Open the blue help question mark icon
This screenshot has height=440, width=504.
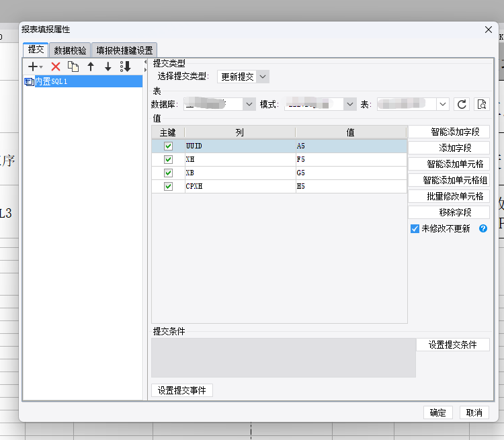[482, 228]
